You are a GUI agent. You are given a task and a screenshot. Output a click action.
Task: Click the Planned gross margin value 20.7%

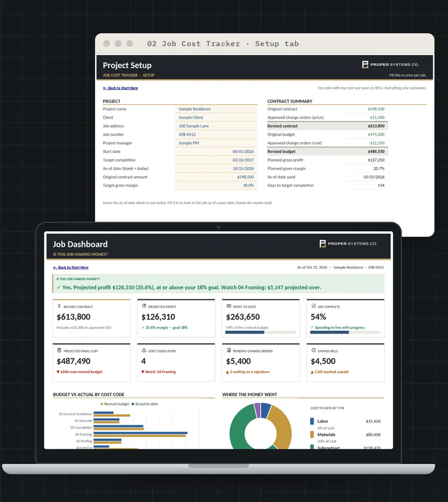379,168
